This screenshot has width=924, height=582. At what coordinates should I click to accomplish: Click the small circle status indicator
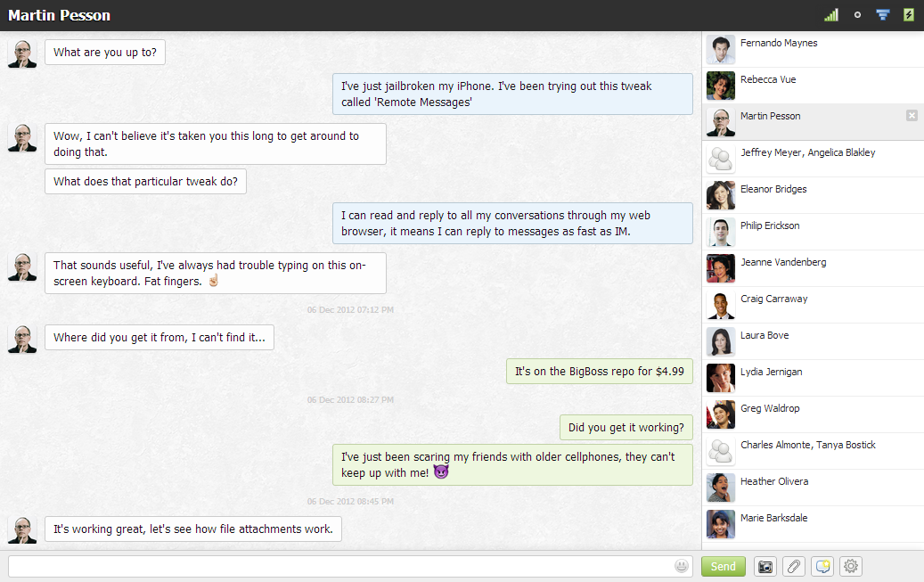point(857,15)
